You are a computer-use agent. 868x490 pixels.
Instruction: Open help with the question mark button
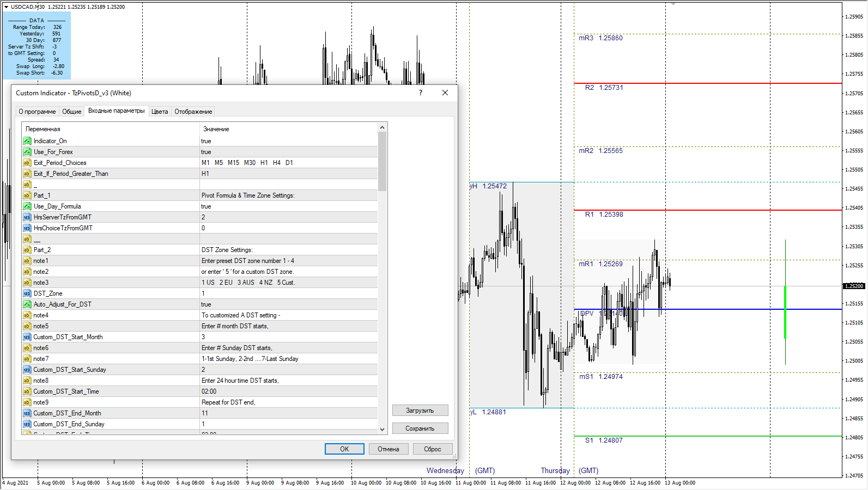[x=420, y=93]
